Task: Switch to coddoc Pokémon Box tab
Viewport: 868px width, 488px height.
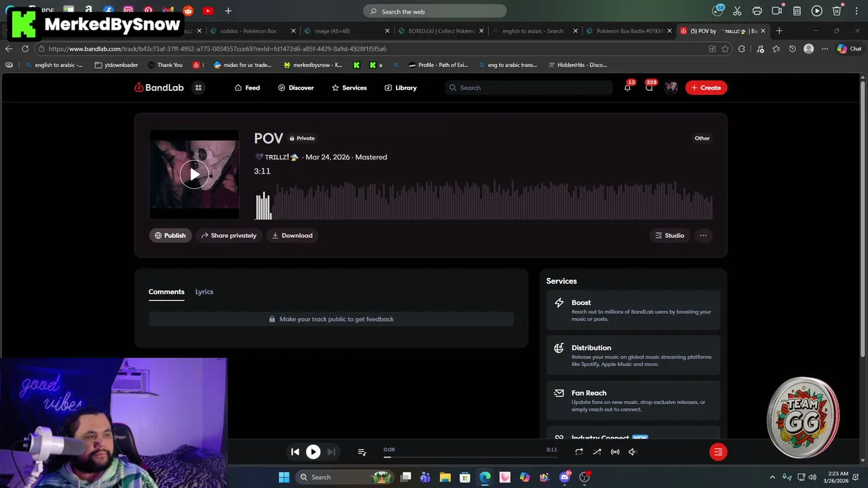Action: (x=253, y=30)
